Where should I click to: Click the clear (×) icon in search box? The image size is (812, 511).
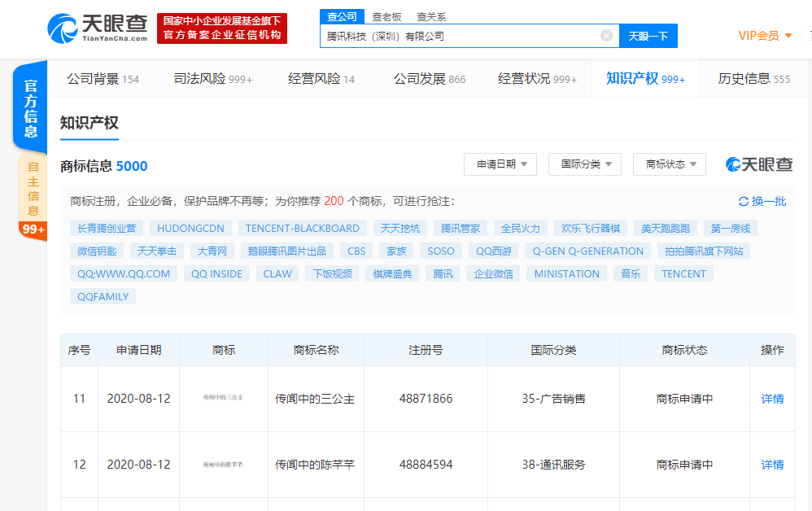[606, 36]
